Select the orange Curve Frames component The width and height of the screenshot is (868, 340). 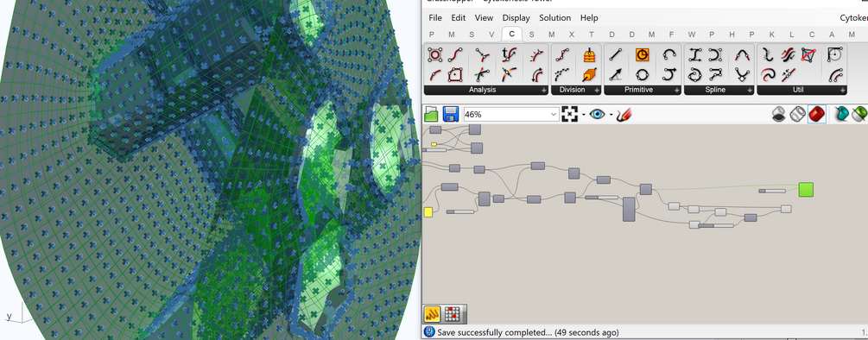click(x=590, y=73)
